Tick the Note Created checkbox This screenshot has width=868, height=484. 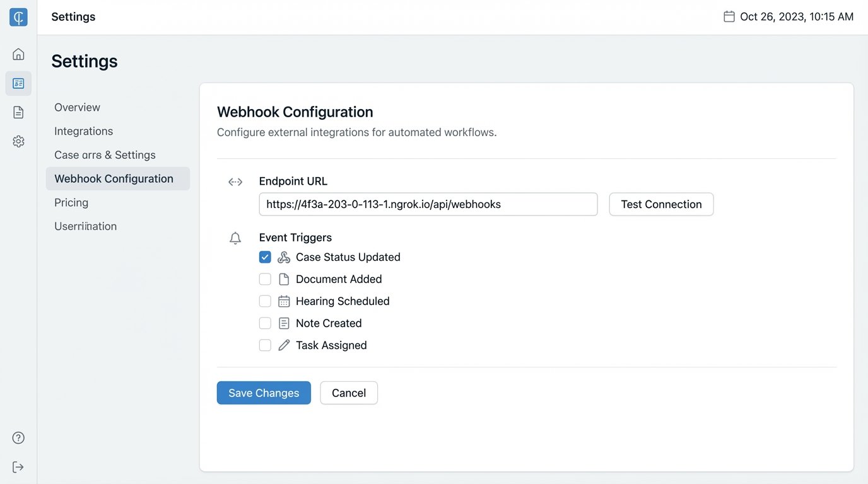[x=265, y=323]
